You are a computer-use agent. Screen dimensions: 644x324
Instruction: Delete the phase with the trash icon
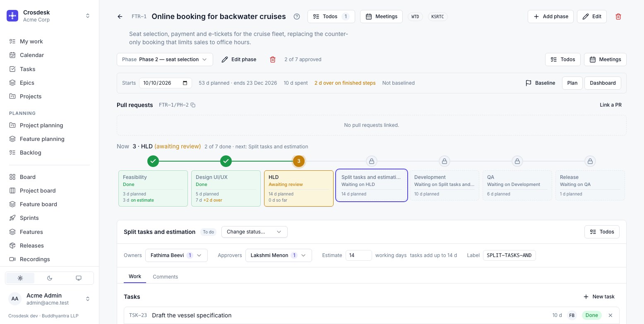tap(273, 60)
